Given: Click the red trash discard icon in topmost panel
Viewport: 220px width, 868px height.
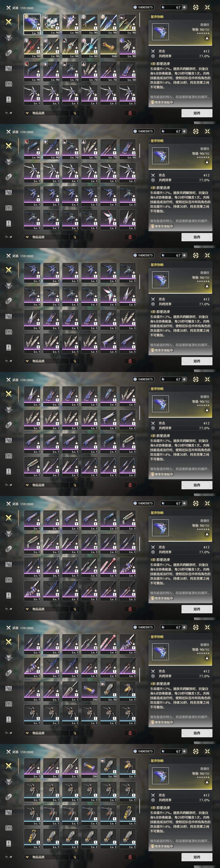Looking at the screenshot, I should (130, 113).
